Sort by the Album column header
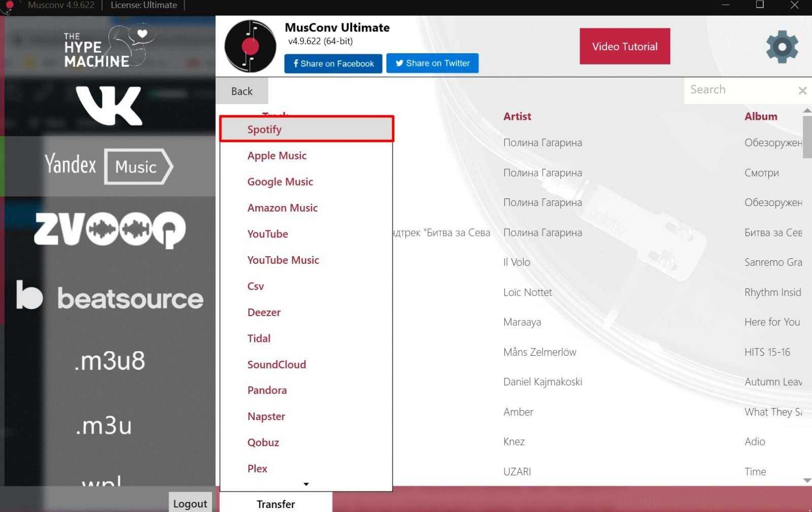The image size is (812, 512). (x=761, y=116)
